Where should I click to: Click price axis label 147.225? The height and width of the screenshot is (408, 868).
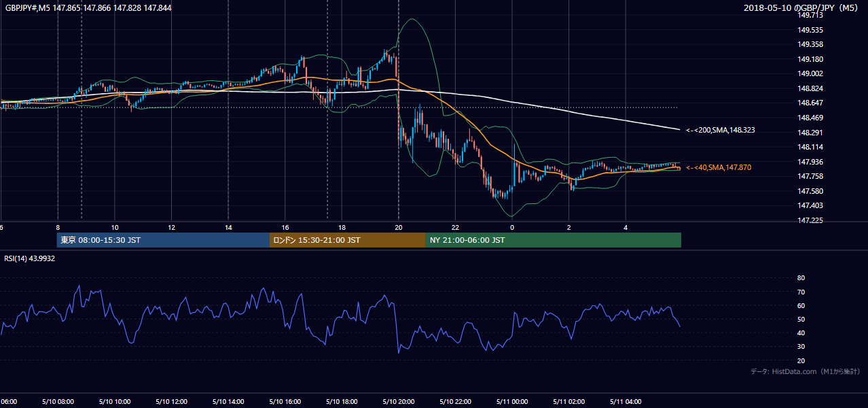click(810, 220)
